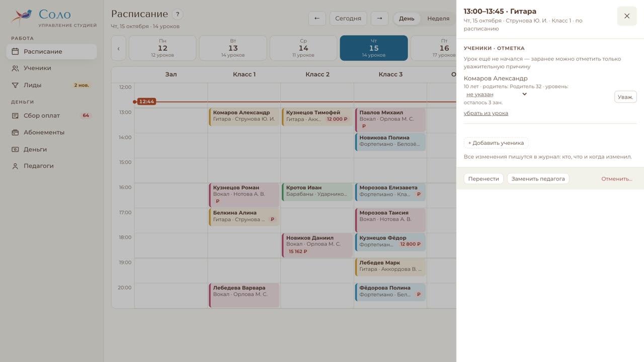Click the 12:44 current time marker

click(x=146, y=102)
